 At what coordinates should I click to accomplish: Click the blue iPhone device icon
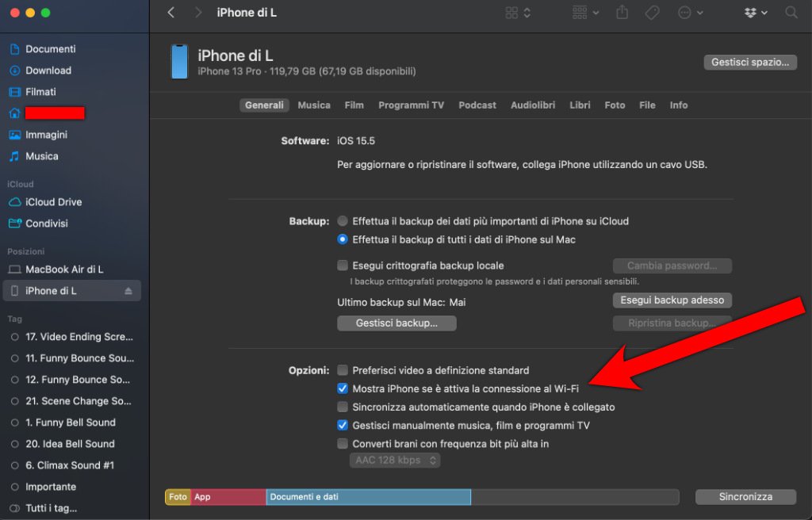click(x=179, y=62)
